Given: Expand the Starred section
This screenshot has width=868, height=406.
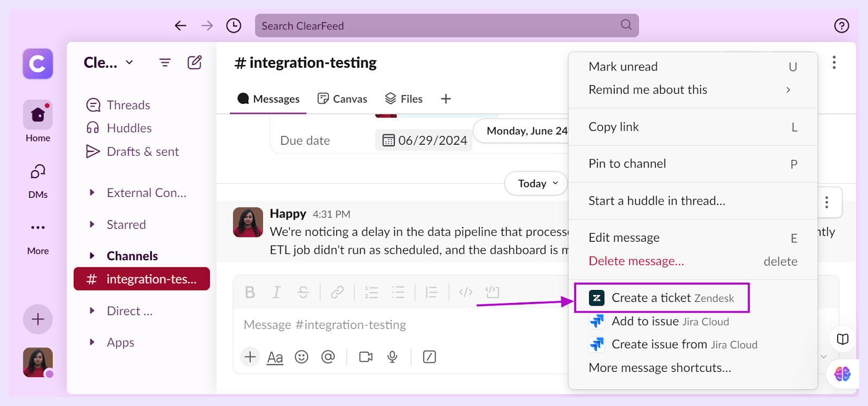Looking at the screenshot, I should tap(92, 224).
